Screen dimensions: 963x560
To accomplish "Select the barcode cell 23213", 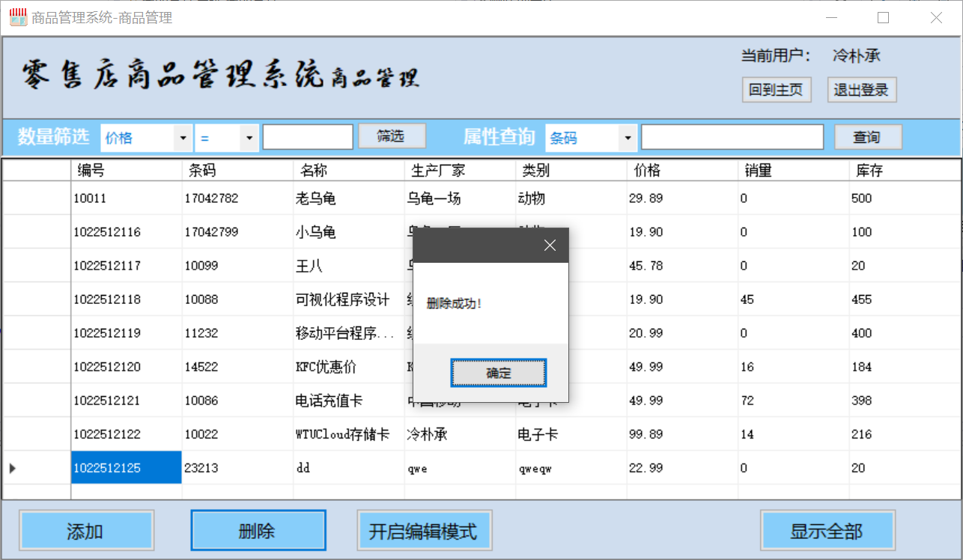I will click(238, 468).
